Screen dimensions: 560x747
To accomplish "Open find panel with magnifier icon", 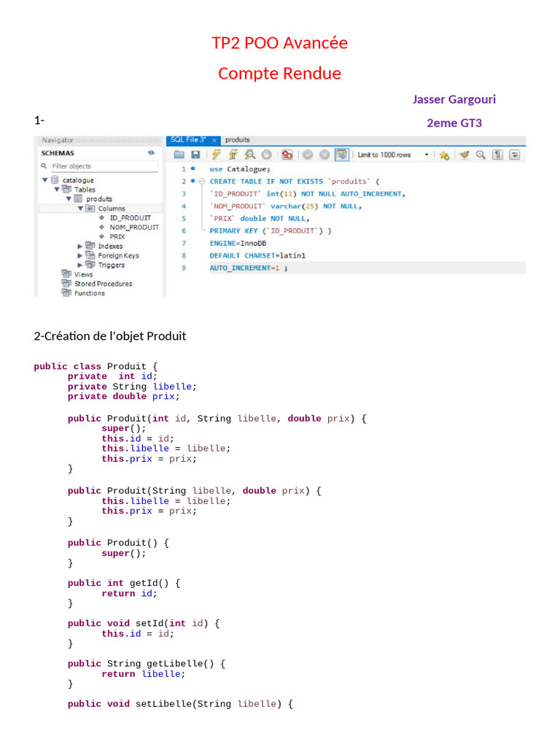I will pos(481,155).
